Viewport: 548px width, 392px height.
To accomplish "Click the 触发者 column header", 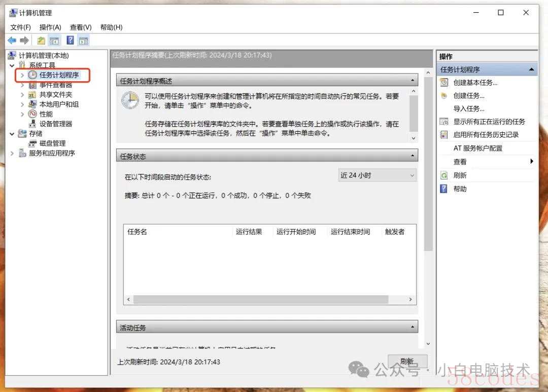I will click(398, 232).
